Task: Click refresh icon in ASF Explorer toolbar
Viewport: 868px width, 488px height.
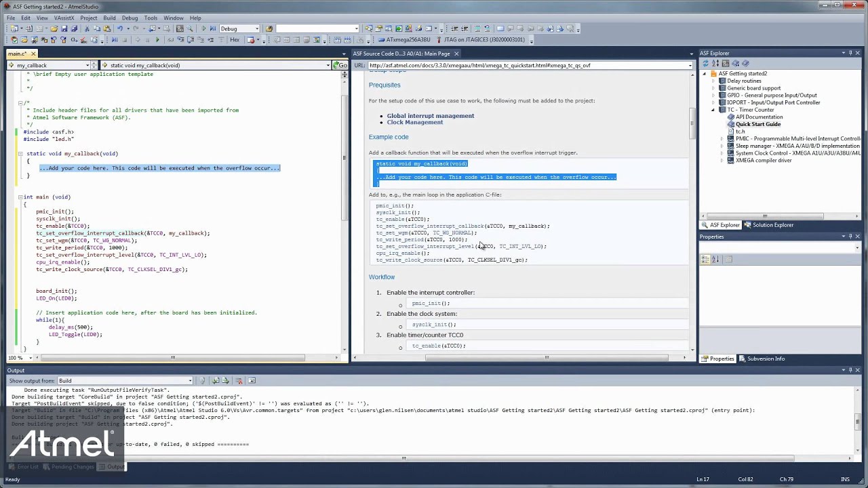Action: tap(705, 64)
